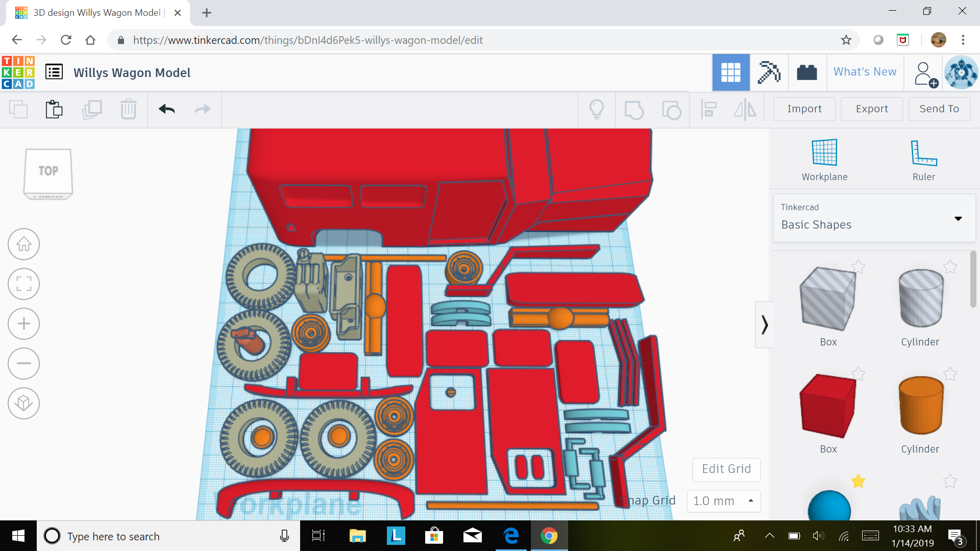
Task: Toggle orthographic view with the cube icon
Action: pyautogui.click(x=23, y=403)
